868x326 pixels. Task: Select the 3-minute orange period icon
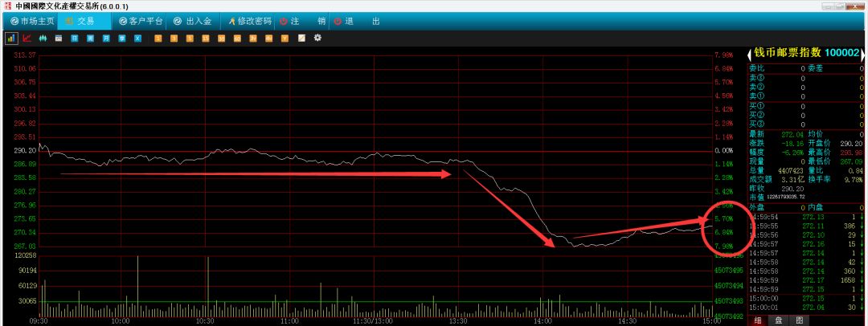click(174, 39)
